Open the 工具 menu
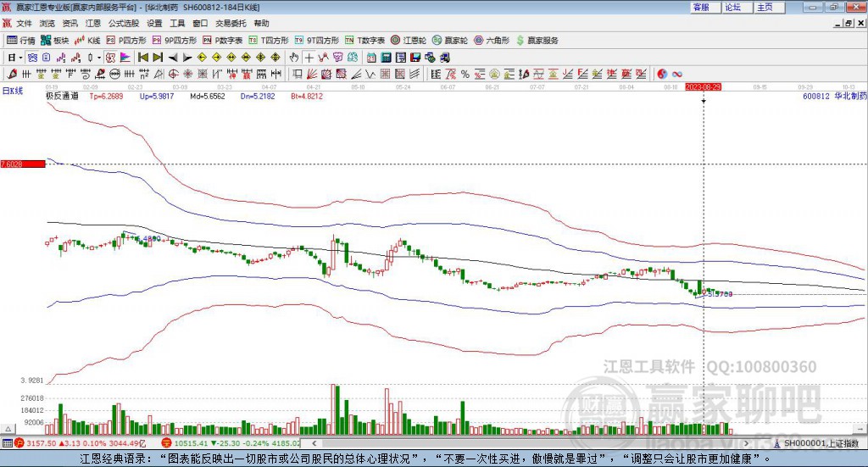Screen dimensions: 868x467 click(x=177, y=23)
